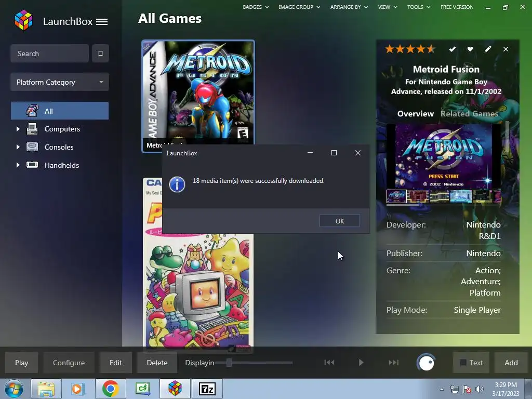Screen dimensions: 532x399
Task: Select the first screenshot thumbnail in strip
Action: (396, 196)
